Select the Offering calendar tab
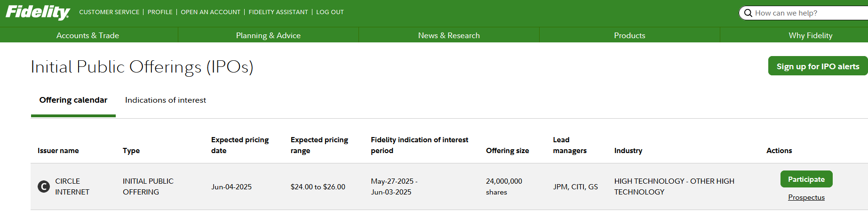Viewport: 868px width, 219px height. tap(73, 100)
